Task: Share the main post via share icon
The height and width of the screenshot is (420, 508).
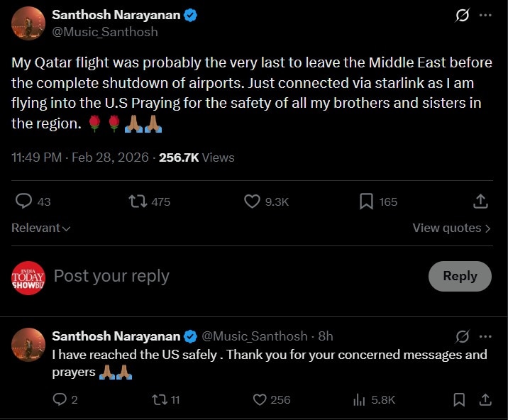Action: [x=481, y=201]
